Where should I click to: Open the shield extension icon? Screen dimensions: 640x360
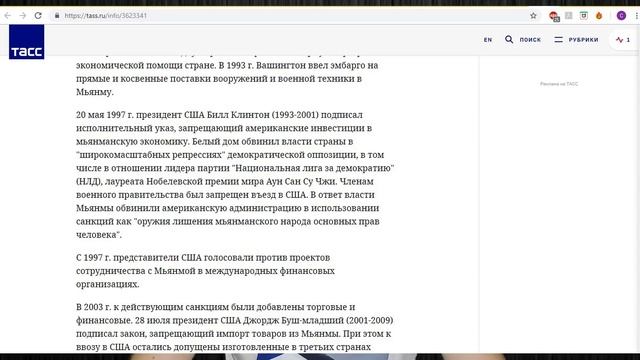point(584,16)
